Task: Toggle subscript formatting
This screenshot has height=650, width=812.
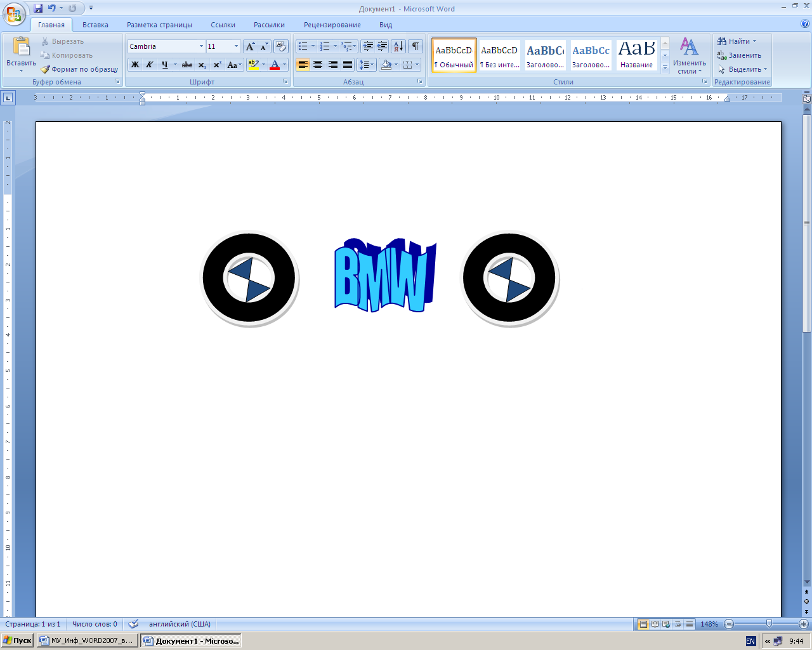Action: pyautogui.click(x=202, y=65)
